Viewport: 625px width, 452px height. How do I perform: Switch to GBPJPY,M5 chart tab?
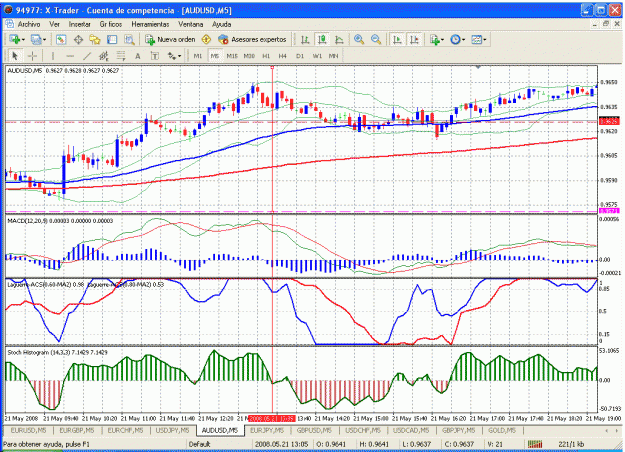click(458, 430)
